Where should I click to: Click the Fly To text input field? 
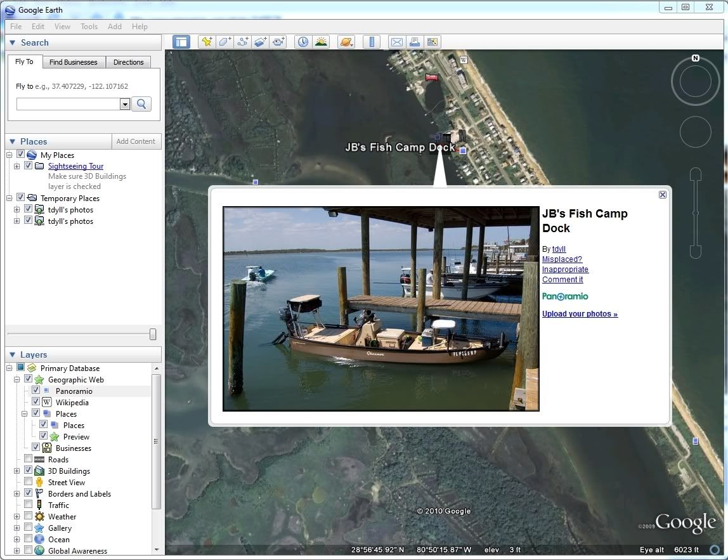point(68,104)
